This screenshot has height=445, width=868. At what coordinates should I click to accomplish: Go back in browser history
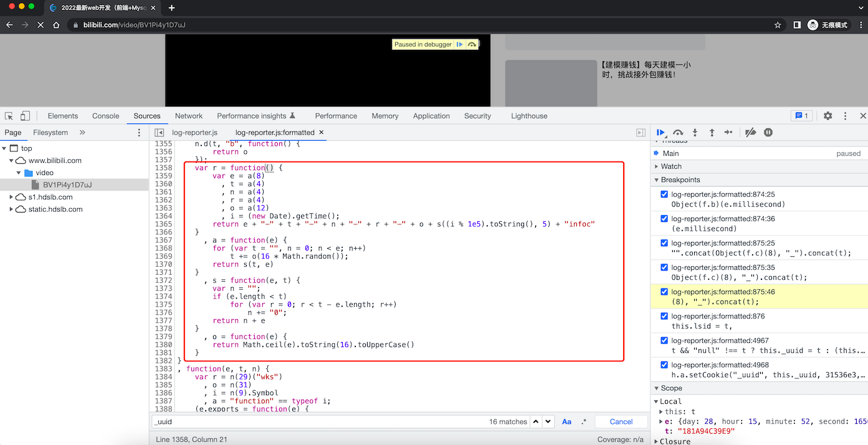9,25
